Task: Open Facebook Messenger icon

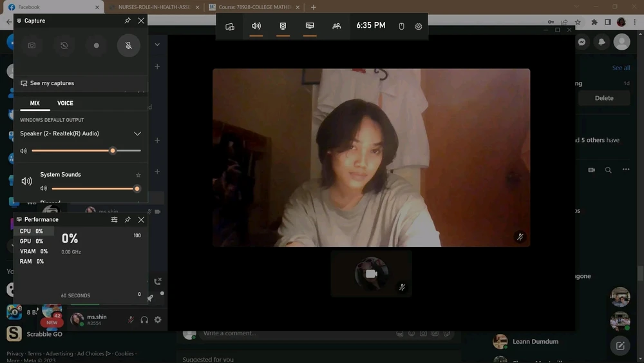Action: (x=582, y=42)
